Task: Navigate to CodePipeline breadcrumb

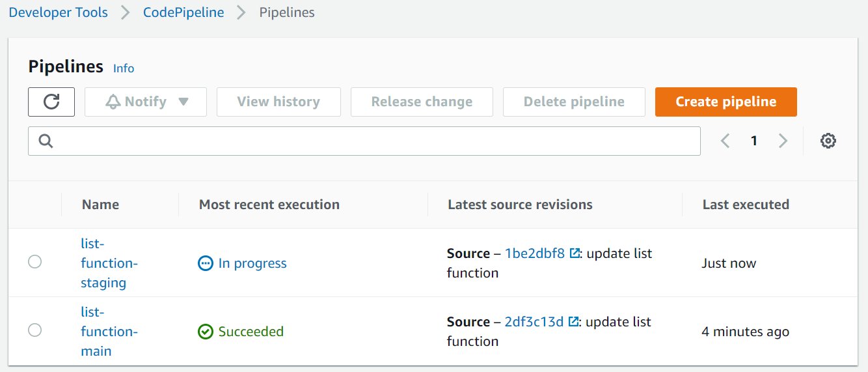Action: point(183,12)
